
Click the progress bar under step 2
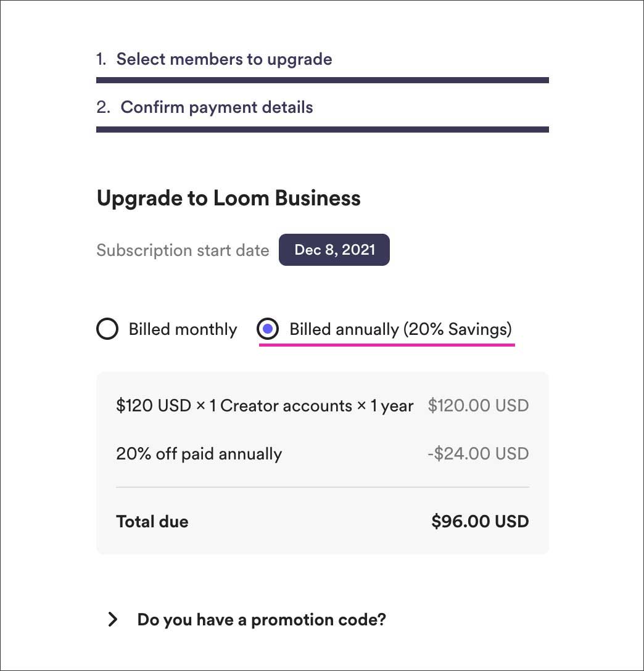point(322,130)
